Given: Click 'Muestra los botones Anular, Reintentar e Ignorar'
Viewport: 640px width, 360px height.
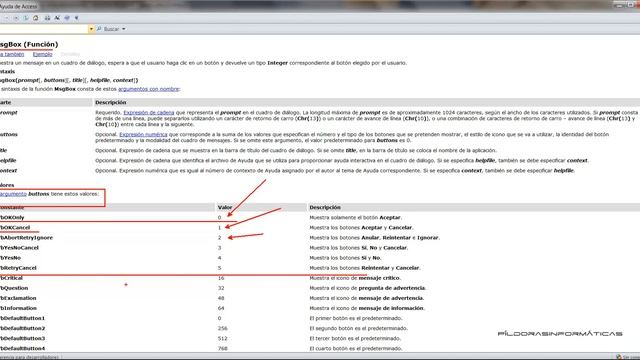Looking at the screenshot, I should point(374,238).
